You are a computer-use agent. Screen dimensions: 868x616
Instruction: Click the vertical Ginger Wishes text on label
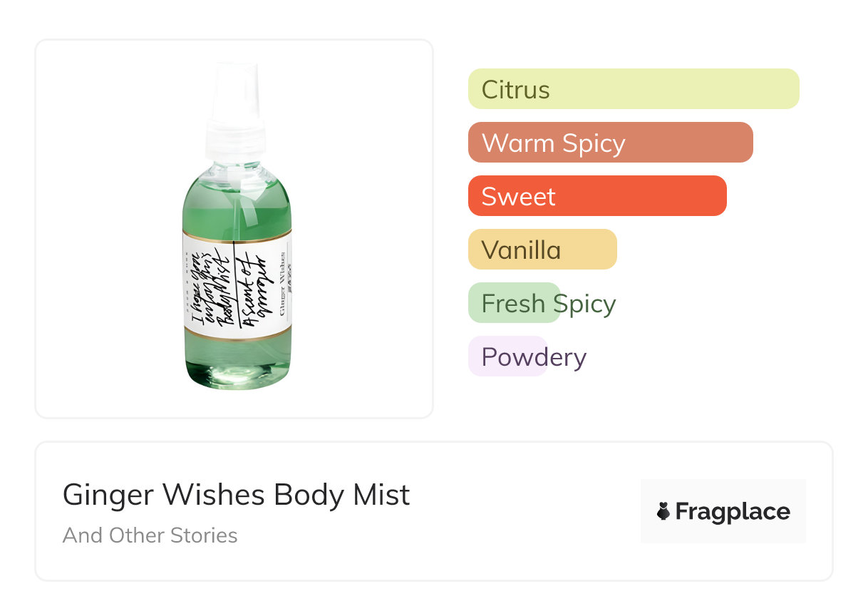tap(282, 285)
